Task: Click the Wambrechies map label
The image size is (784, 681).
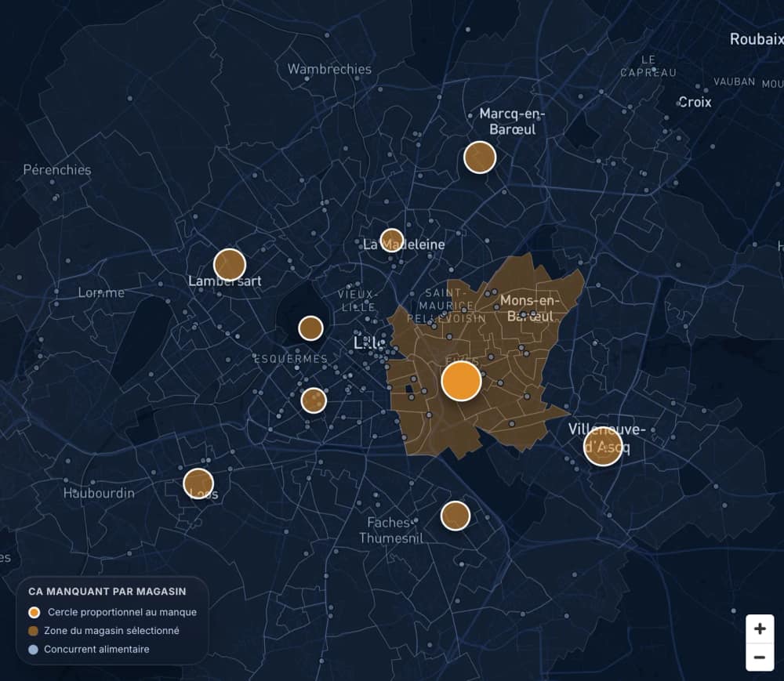Action: click(x=329, y=69)
